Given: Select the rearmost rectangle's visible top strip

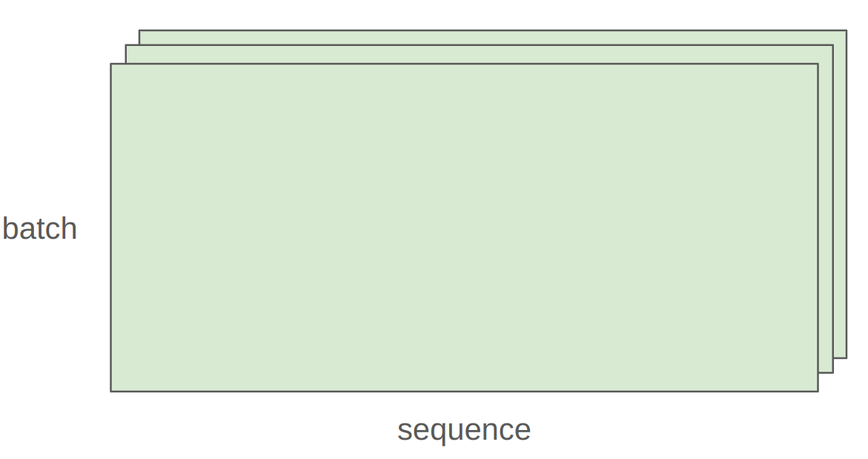Looking at the screenshot, I should pyautogui.click(x=492, y=37).
